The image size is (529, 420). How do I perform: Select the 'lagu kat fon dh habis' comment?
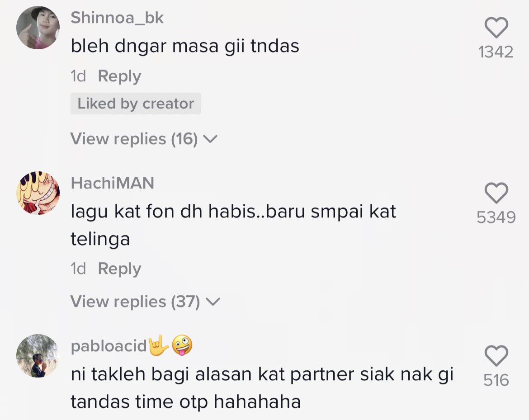(233, 225)
